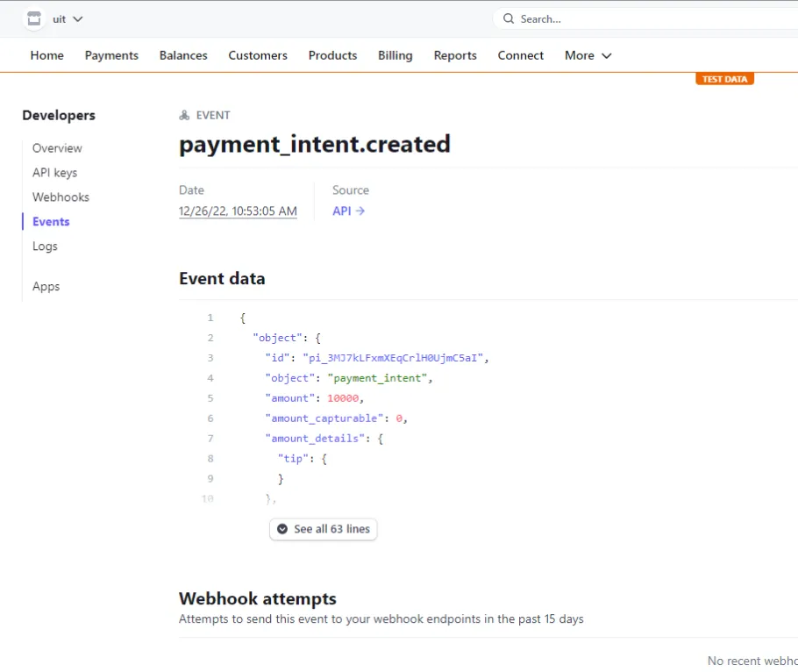Expand event data with See all 63 lines
Image resolution: width=798 pixels, height=672 pixels.
click(323, 529)
